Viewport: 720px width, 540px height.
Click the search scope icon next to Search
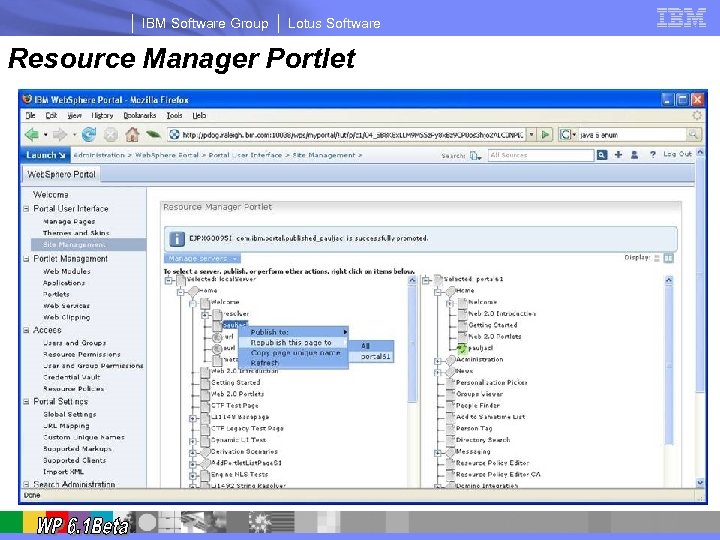475,156
